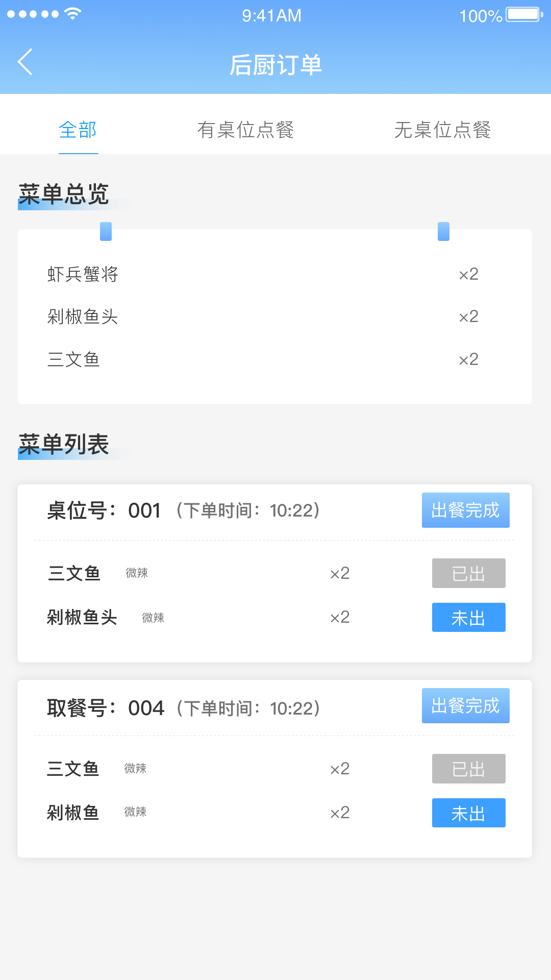Tap the 桌位号 001 order header
The width and height of the screenshot is (551, 980).
click(x=184, y=510)
